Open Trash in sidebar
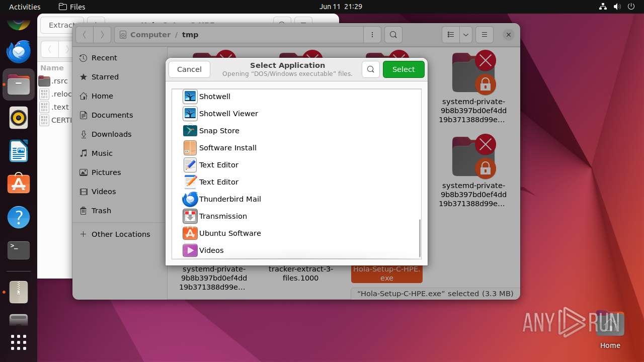The width and height of the screenshot is (644, 362). tap(120, 211)
